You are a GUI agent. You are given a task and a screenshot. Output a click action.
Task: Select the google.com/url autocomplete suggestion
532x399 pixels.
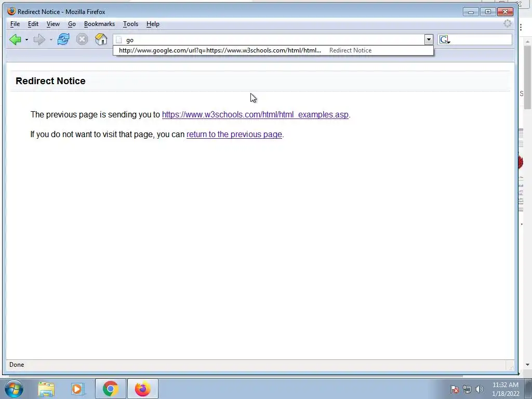coord(273,50)
